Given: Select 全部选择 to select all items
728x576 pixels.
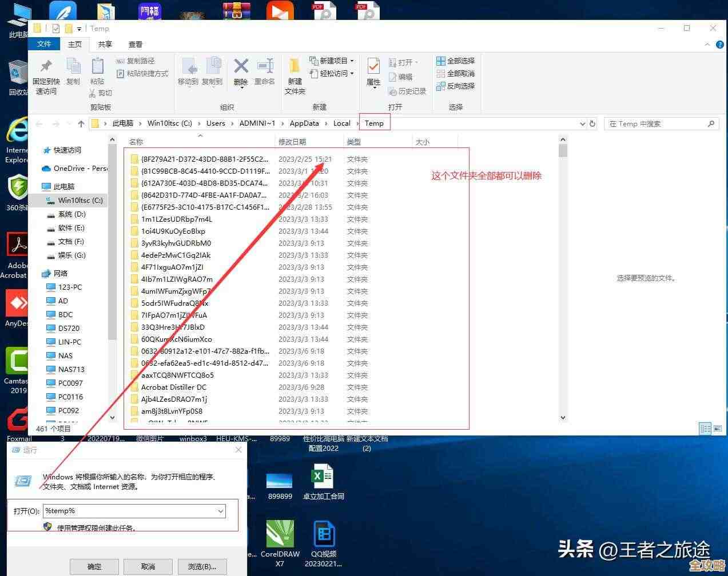Looking at the screenshot, I should [456, 61].
